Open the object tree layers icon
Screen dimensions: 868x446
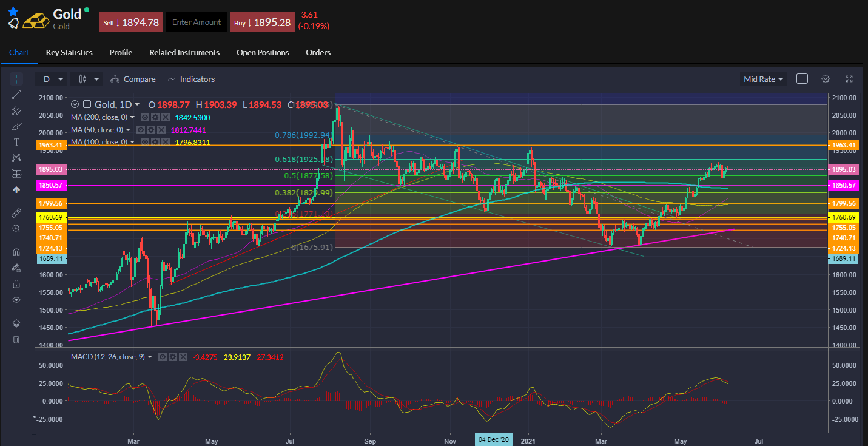pyautogui.click(x=16, y=323)
